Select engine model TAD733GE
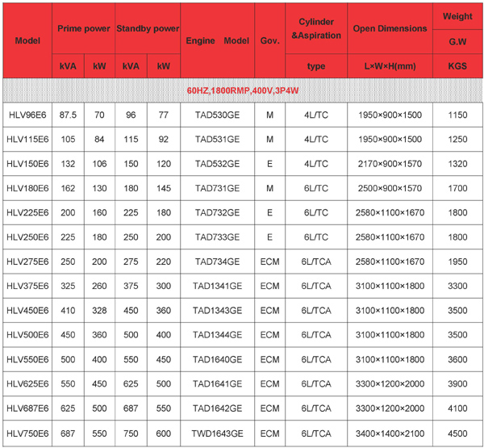 tap(217, 237)
